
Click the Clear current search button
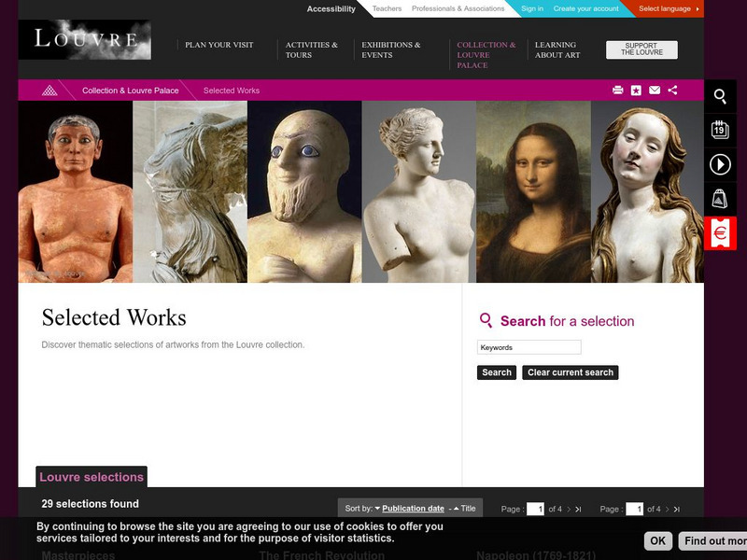pyautogui.click(x=569, y=372)
